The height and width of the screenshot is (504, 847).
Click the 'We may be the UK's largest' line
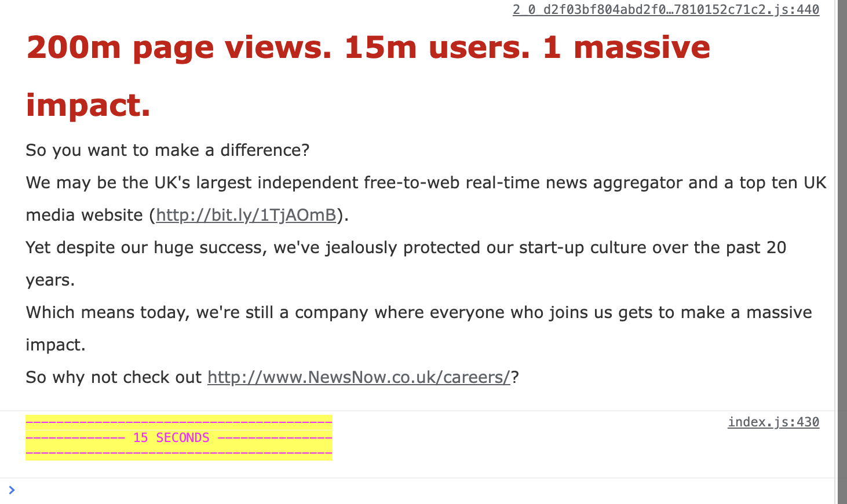[426, 182]
